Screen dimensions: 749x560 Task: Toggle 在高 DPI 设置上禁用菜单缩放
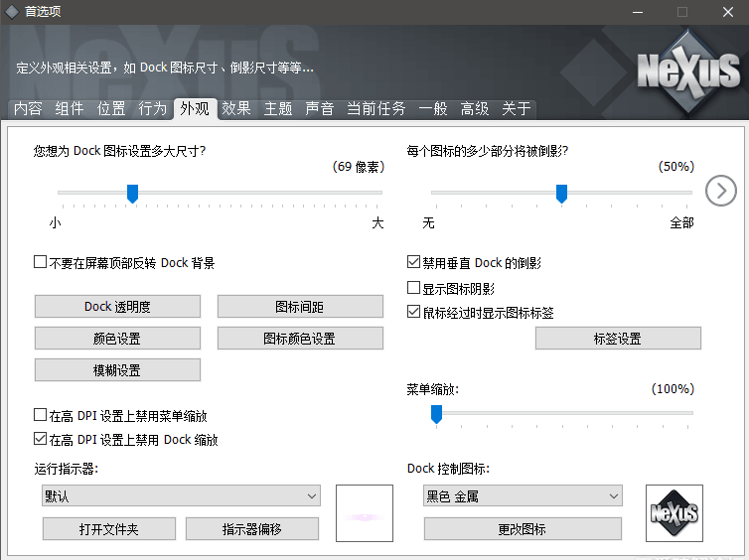41,416
